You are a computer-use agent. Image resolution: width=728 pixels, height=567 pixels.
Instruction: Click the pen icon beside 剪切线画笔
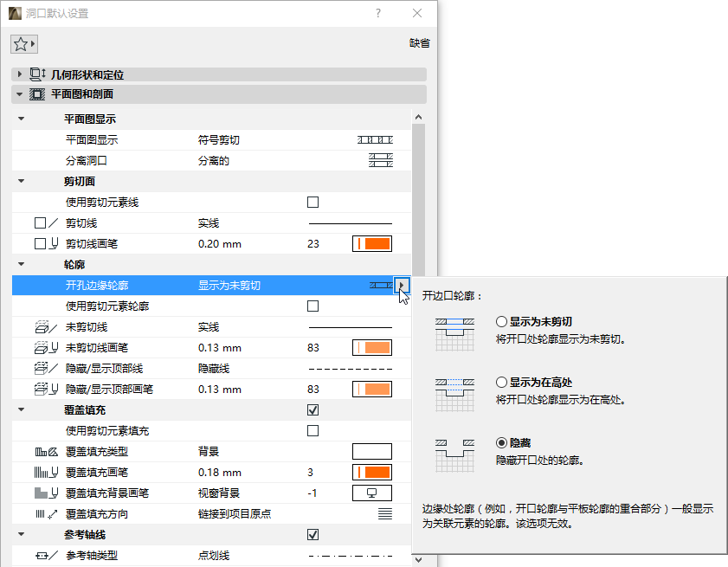pyautogui.click(x=54, y=243)
